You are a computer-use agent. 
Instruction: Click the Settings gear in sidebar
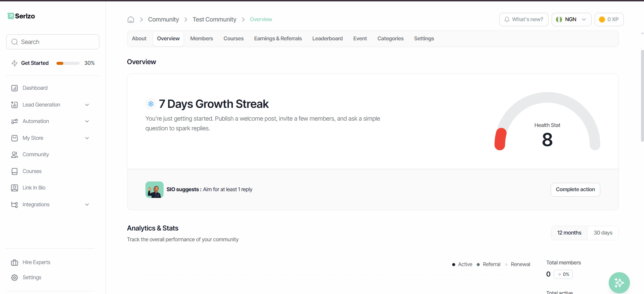coord(14,278)
